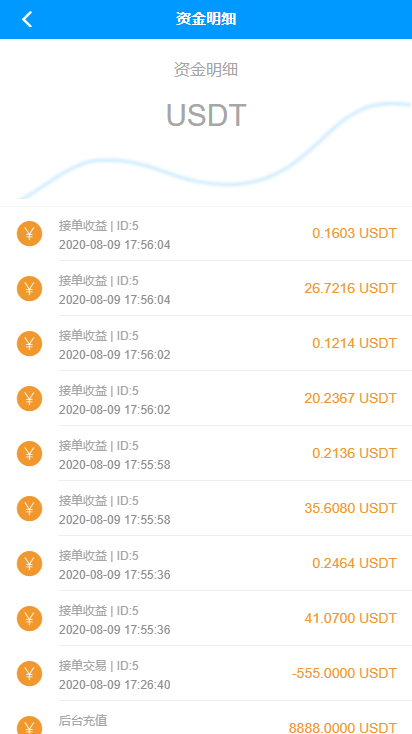Click yen icon beside 0.1214 USDT entry

(29, 343)
